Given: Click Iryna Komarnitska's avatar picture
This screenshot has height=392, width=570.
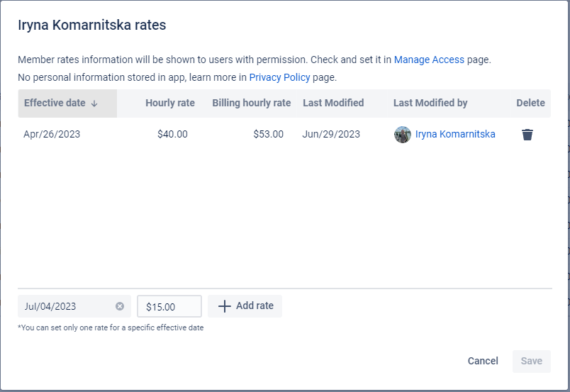Looking at the screenshot, I should (x=403, y=135).
